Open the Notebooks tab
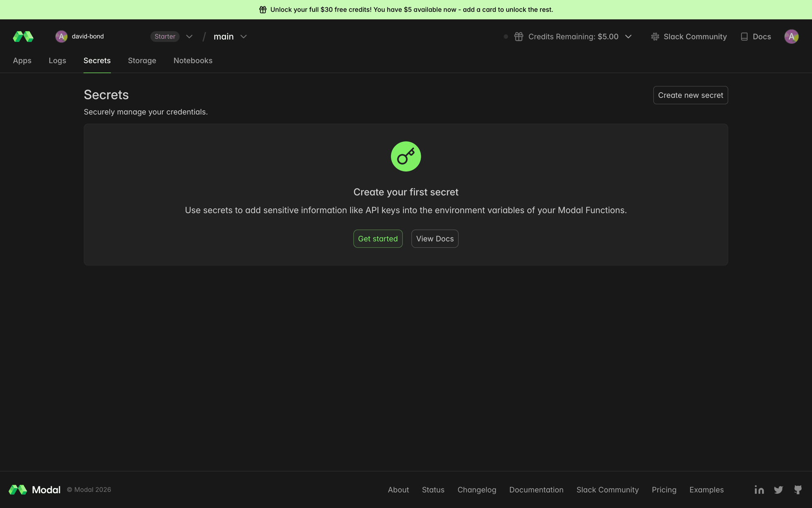This screenshot has width=812, height=508. 193,61
